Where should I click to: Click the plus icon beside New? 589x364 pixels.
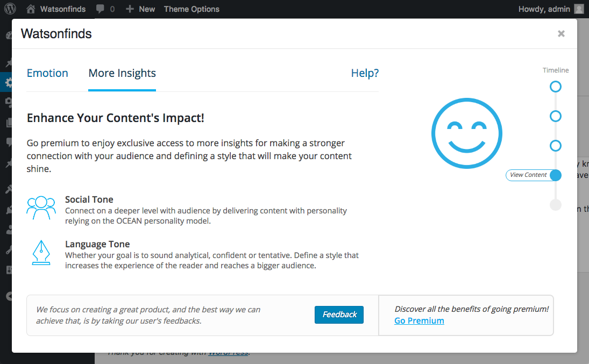tap(130, 9)
